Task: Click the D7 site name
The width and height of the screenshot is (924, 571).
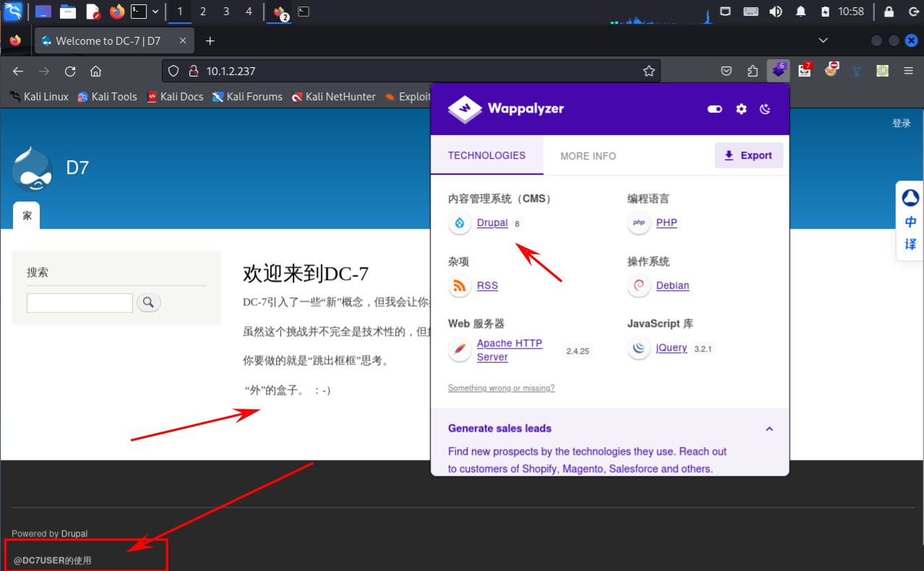Action: tap(78, 167)
